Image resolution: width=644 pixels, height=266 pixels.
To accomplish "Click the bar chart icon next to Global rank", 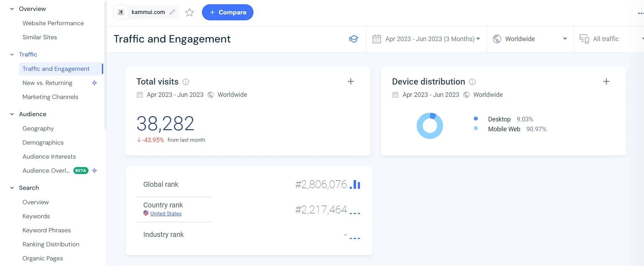I will coord(355,184).
